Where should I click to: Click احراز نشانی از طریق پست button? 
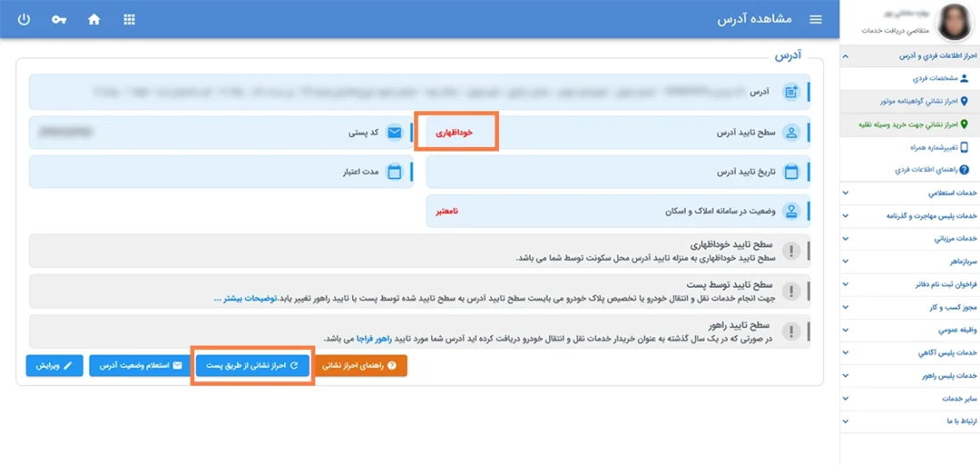[252, 365]
